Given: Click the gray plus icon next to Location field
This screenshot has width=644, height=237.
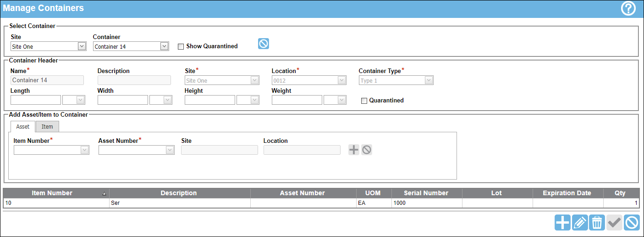Looking at the screenshot, I should point(354,149).
